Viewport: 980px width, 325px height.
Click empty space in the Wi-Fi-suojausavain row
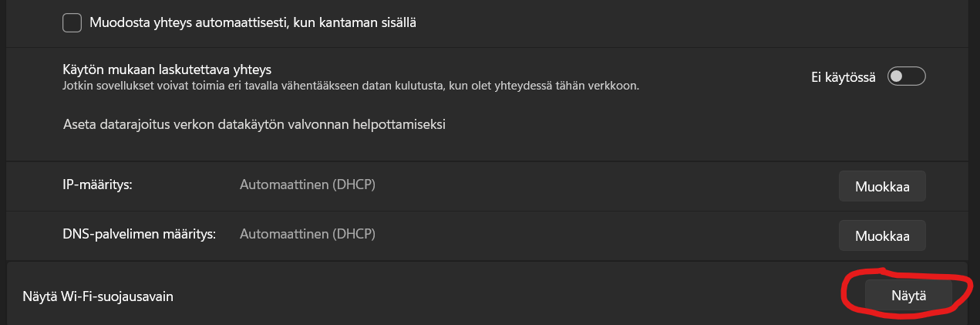tap(501, 296)
